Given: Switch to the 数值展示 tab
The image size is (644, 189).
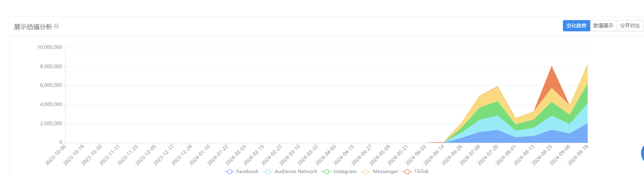Looking at the screenshot, I should [x=603, y=26].
